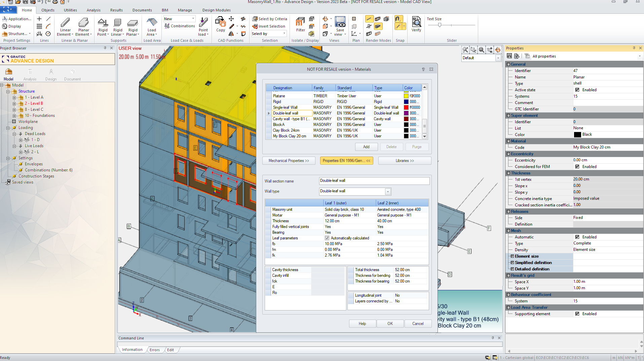Add a Rigid Planar support

pos(133,27)
